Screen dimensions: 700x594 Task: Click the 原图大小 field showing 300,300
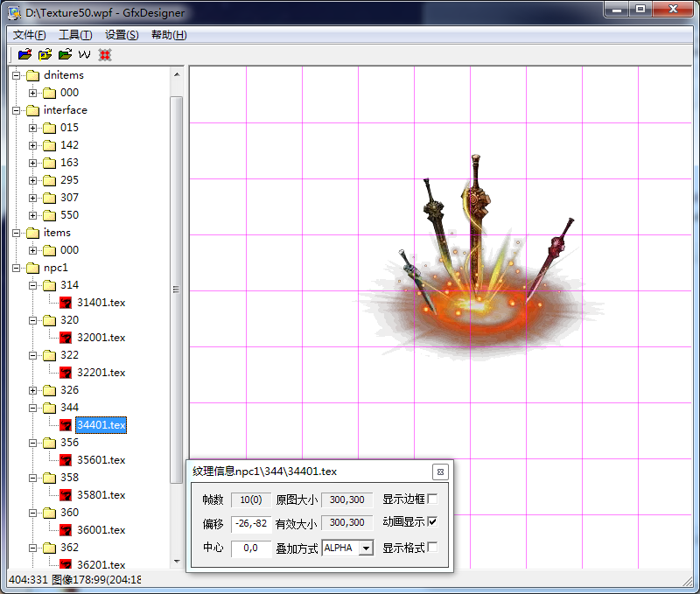(x=346, y=500)
